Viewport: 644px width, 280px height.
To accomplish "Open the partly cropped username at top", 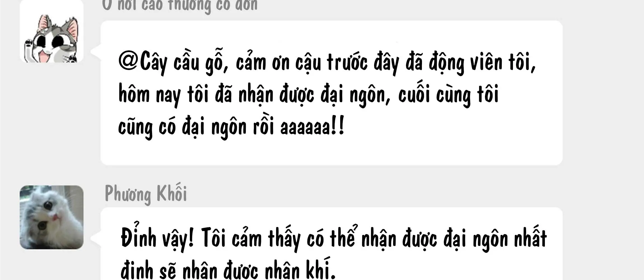I will coord(180,6).
